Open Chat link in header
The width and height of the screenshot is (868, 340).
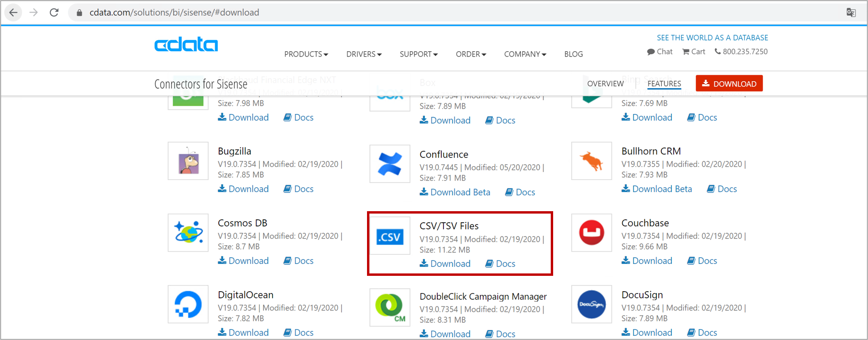tap(660, 52)
